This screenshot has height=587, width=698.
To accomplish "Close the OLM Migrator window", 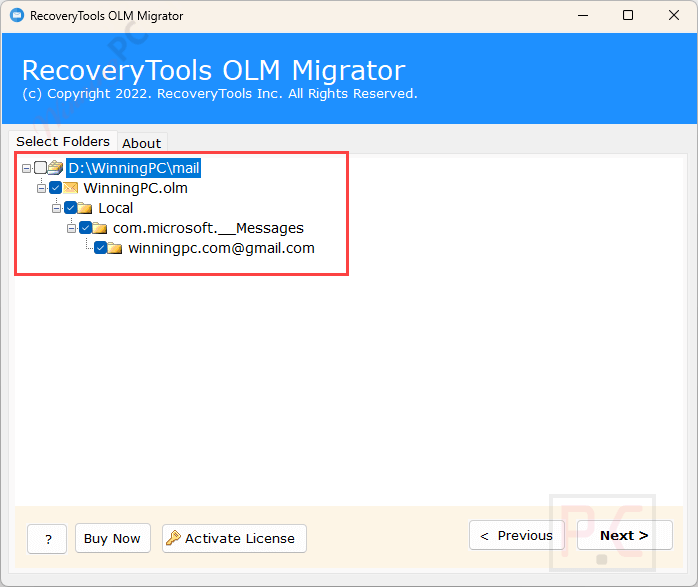I will [674, 16].
